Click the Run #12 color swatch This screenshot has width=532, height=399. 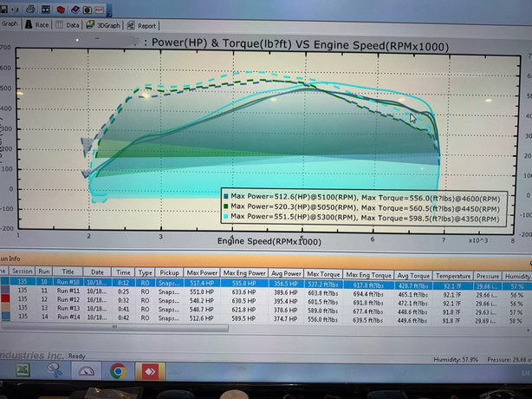point(4,300)
